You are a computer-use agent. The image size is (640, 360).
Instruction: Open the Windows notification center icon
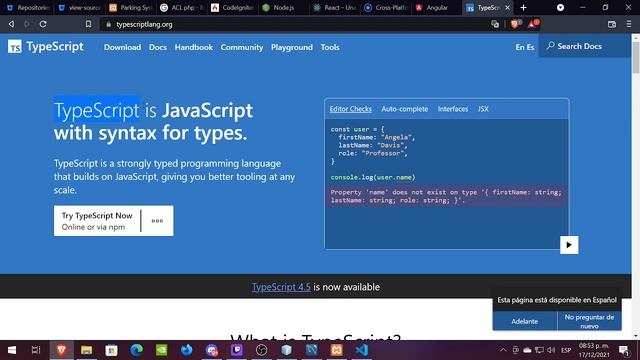pyautogui.click(x=624, y=350)
